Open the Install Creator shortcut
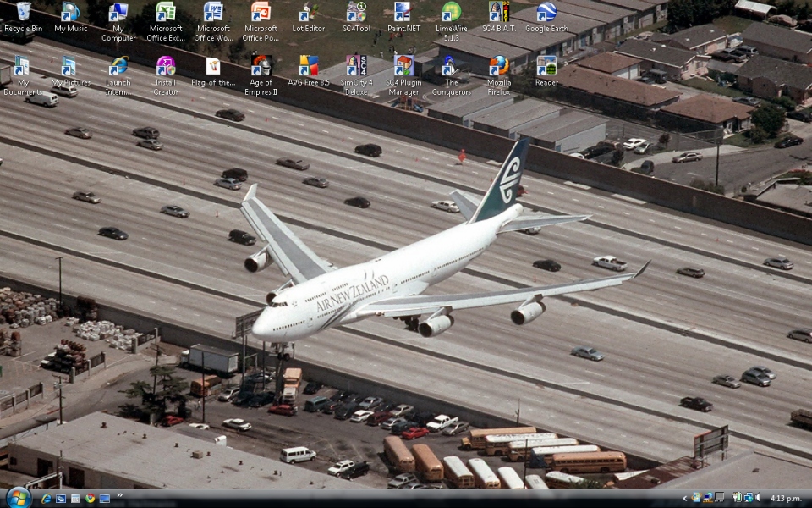 pyautogui.click(x=166, y=75)
